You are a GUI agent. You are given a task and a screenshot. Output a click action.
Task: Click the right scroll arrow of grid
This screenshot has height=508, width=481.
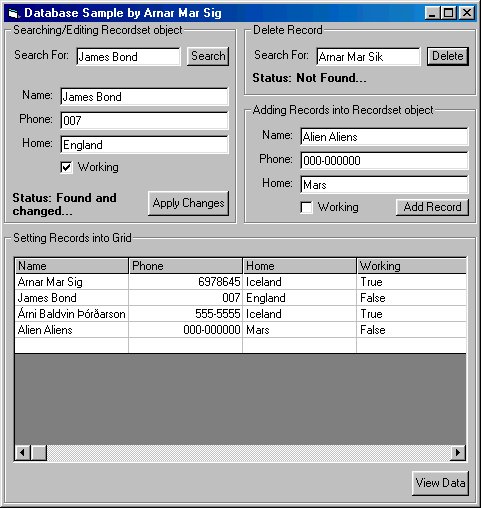click(458, 453)
